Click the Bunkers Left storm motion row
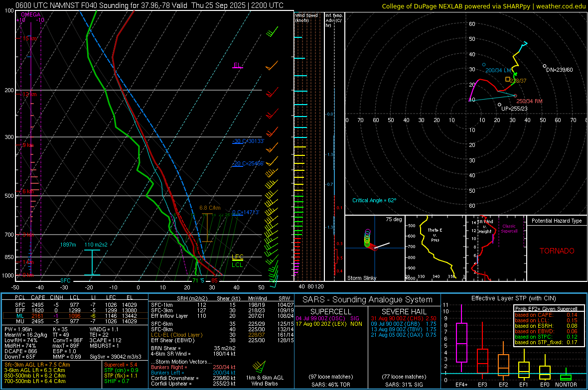This screenshot has width=588, height=390. 193,373
